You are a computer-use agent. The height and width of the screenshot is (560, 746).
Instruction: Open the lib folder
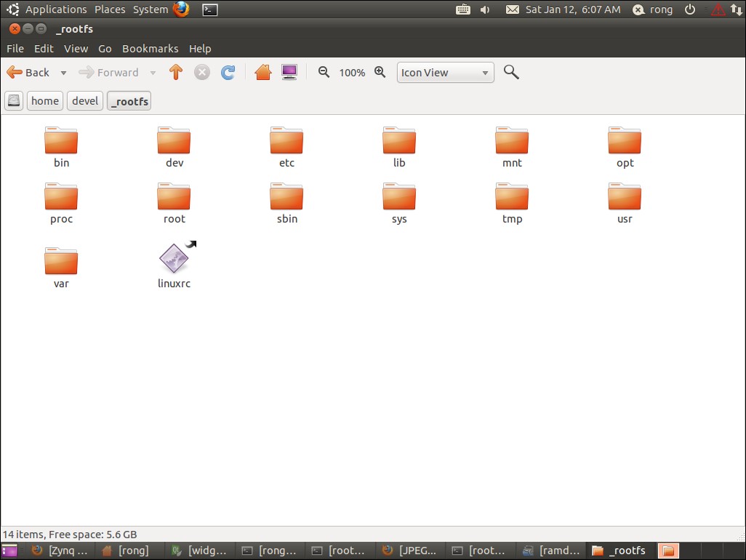pos(399,147)
